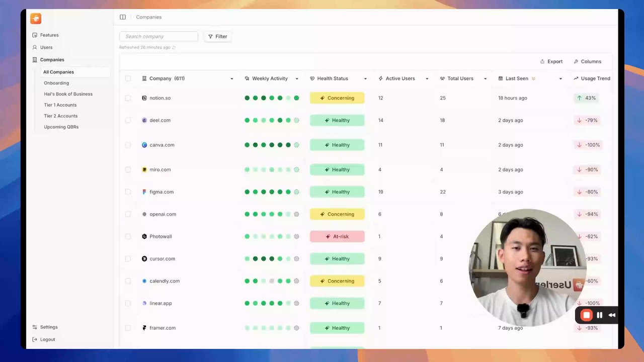Open the notion.so company link
The image size is (644, 362).
[160, 98]
